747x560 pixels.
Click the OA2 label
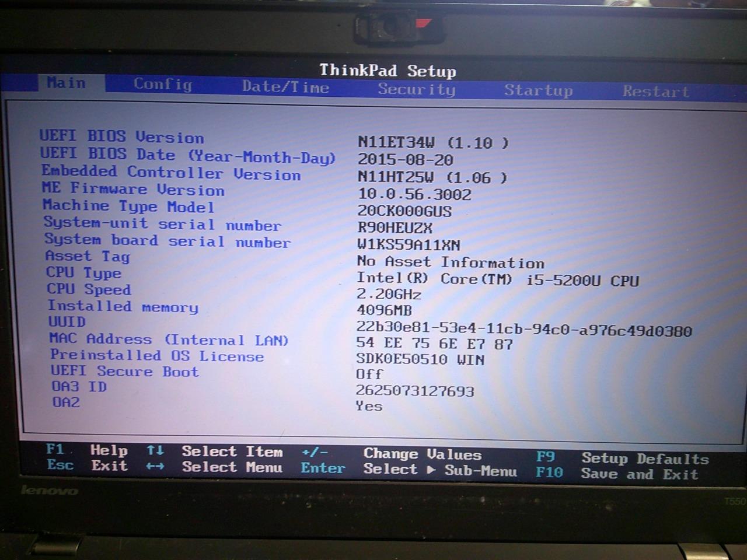(x=66, y=402)
